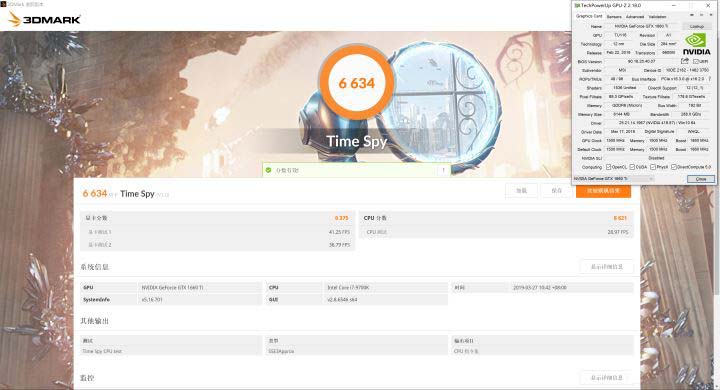Click the 显卡分数 graphics score row
This screenshot has width=720, height=390.
click(x=217, y=218)
